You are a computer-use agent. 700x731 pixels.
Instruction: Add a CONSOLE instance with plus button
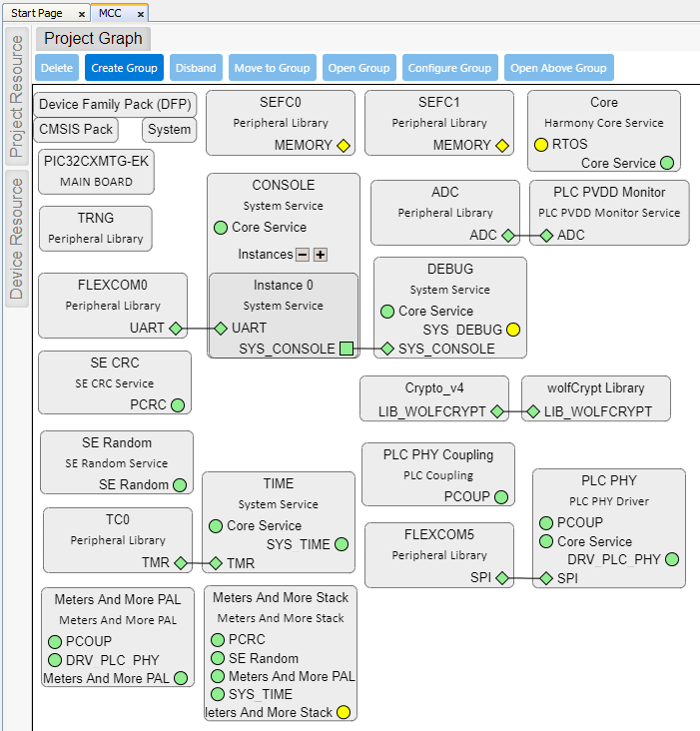(321, 255)
